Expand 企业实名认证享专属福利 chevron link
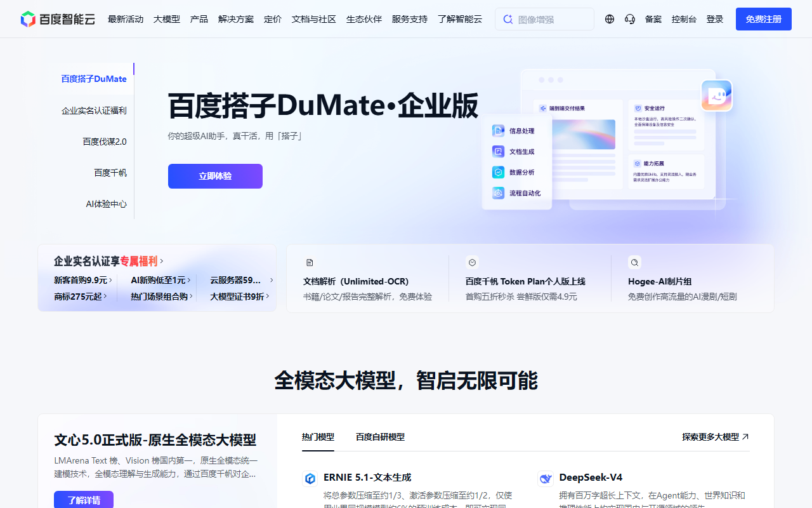Screen dimensions: 812x508 [x=108, y=261]
